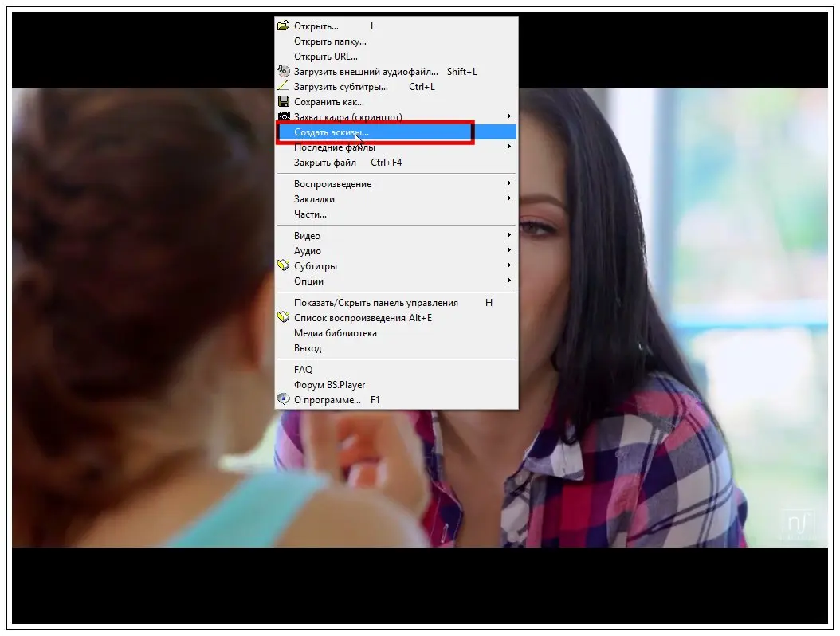
Task: Open Список воспроизведения Alt+E entry
Action: point(396,318)
